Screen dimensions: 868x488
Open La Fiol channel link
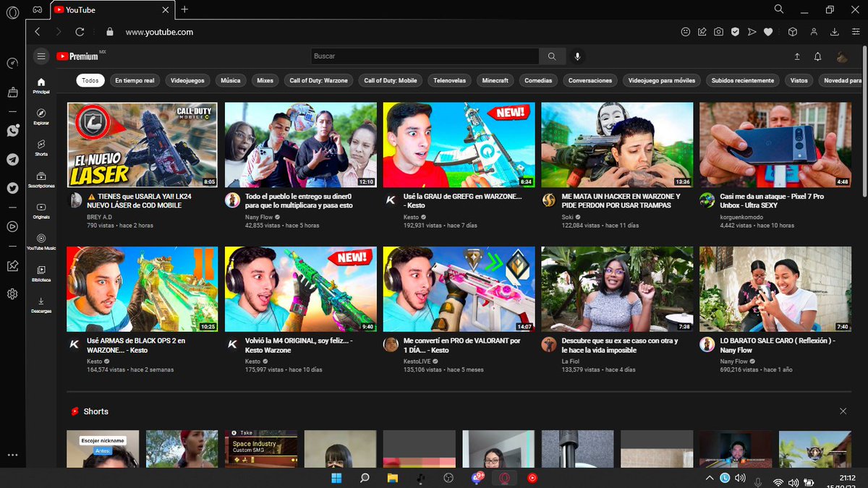571,361
